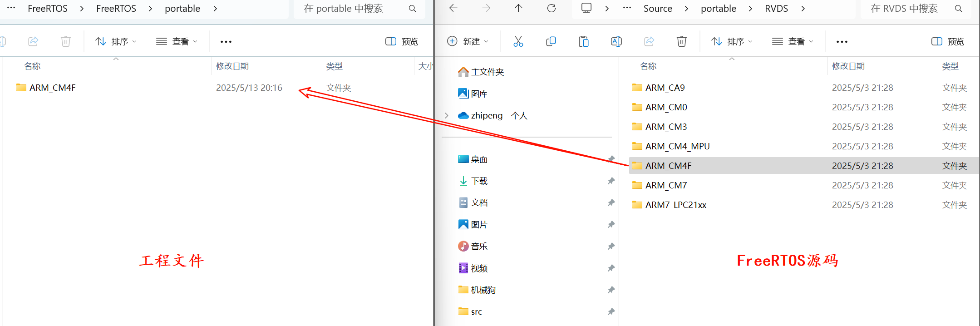Image resolution: width=980 pixels, height=326 pixels.
Task: Click Rename icon in RVDS window toolbar
Action: [x=616, y=41]
